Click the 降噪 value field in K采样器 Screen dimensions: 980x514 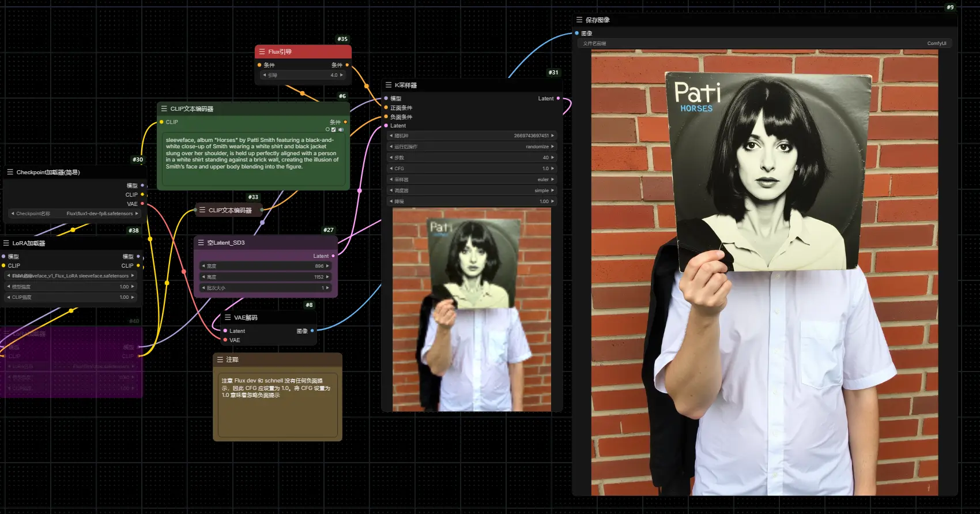click(x=472, y=201)
